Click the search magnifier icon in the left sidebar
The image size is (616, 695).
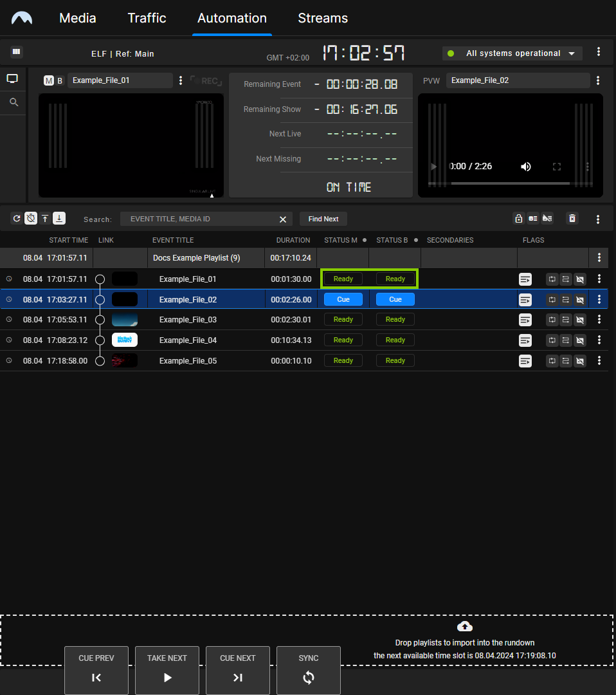tap(13, 102)
